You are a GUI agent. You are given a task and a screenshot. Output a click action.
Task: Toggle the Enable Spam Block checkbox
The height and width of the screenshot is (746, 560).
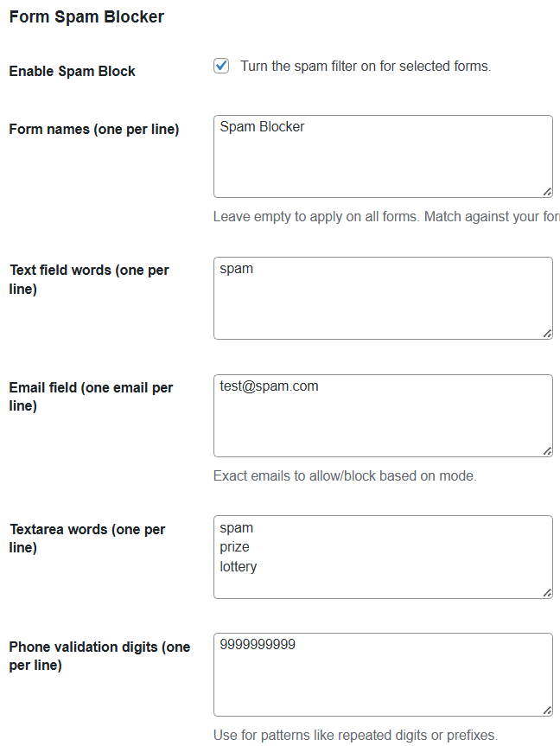coord(221,67)
